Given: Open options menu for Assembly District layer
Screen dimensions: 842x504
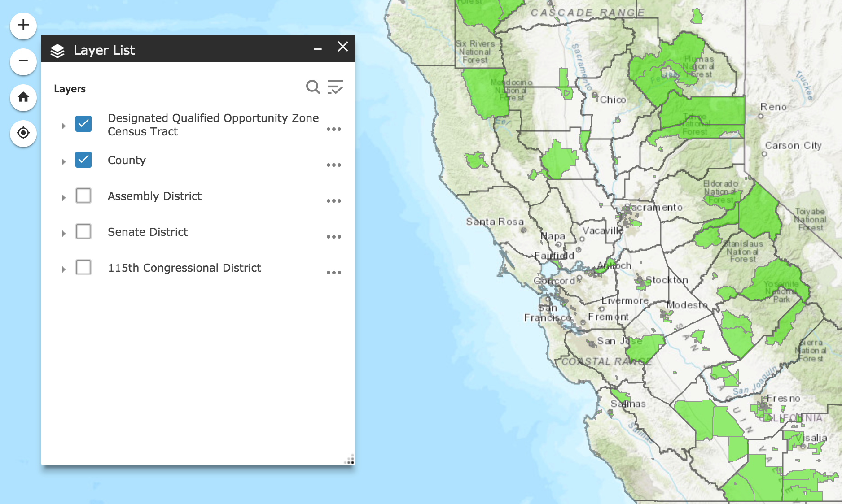Looking at the screenshot, I should click(334, 201).
